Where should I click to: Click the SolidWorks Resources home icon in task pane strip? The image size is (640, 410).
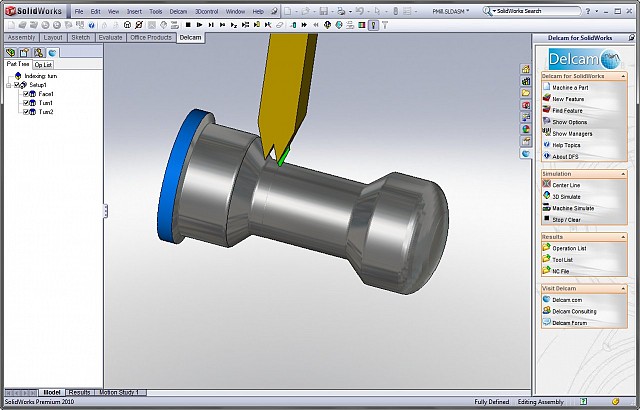[x=526, y=69]
